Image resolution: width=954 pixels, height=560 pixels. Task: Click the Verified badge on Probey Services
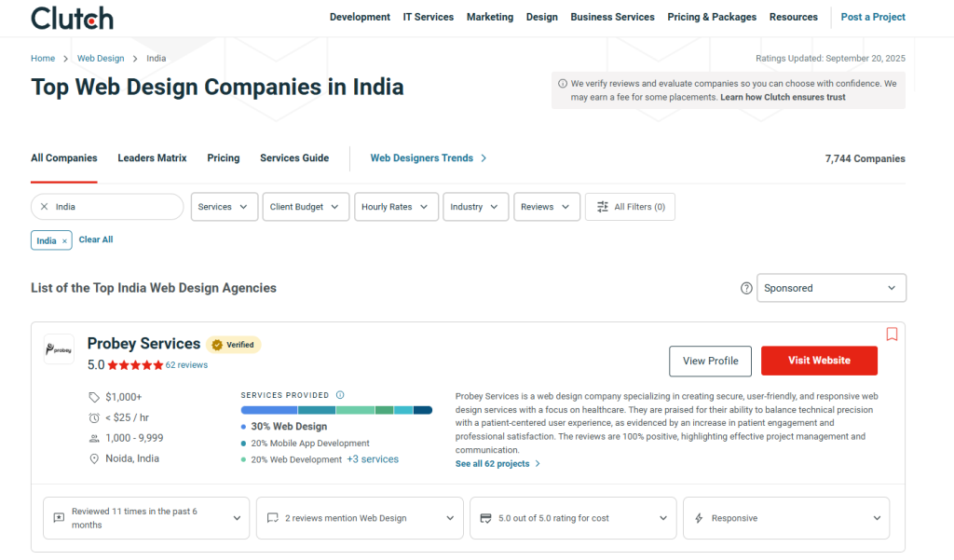coord(233,345)
